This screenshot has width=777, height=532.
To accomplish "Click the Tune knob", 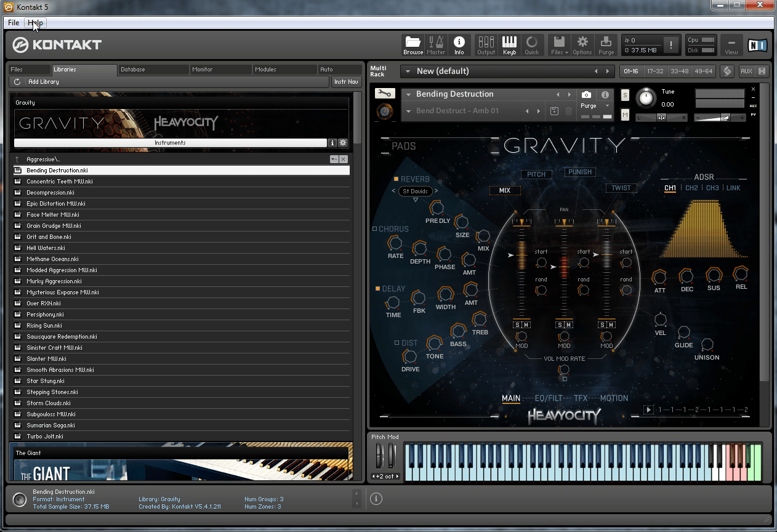I will (x=646, y=97).
